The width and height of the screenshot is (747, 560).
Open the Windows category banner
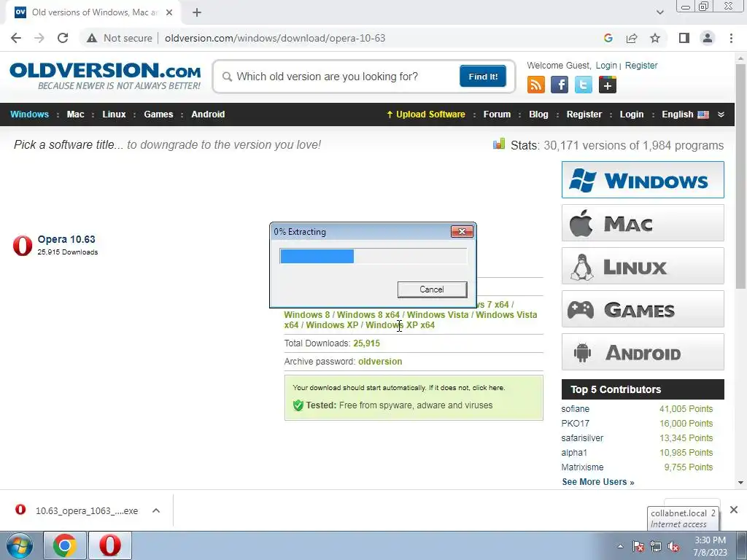643,180
